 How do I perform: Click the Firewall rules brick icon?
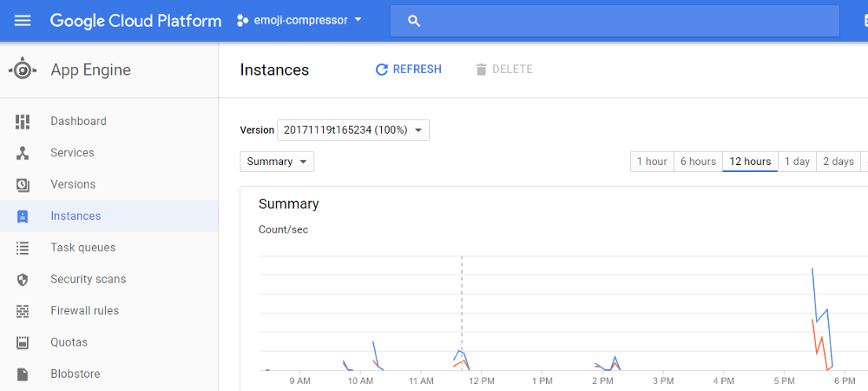(x=23, y=311)
